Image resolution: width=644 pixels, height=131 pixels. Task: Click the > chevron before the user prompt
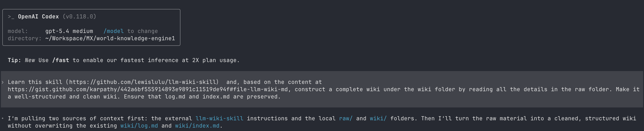pos(3,82)
